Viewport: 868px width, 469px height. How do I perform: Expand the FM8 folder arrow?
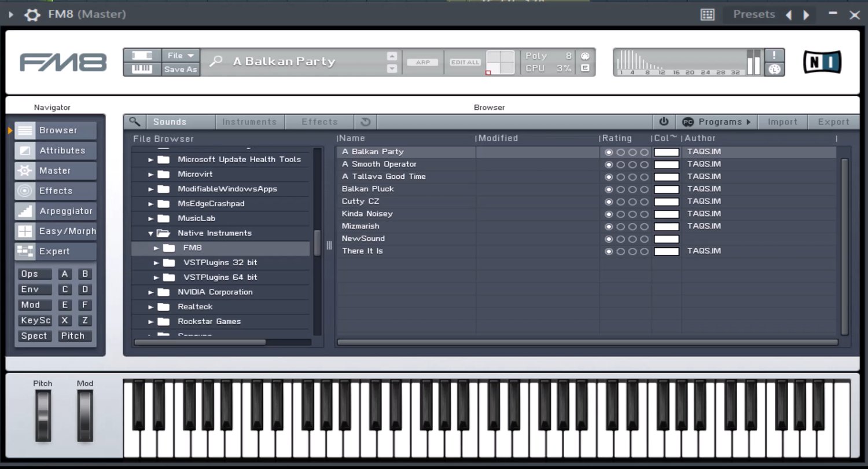tap(156, 248)
